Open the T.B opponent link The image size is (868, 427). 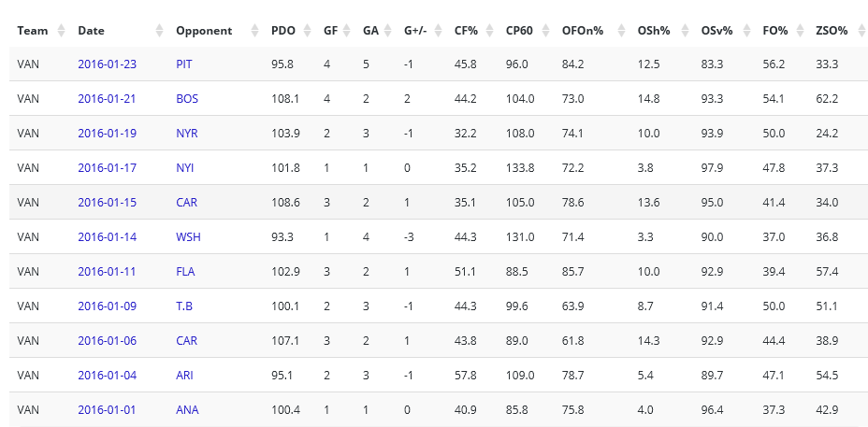tap(185, 306)
